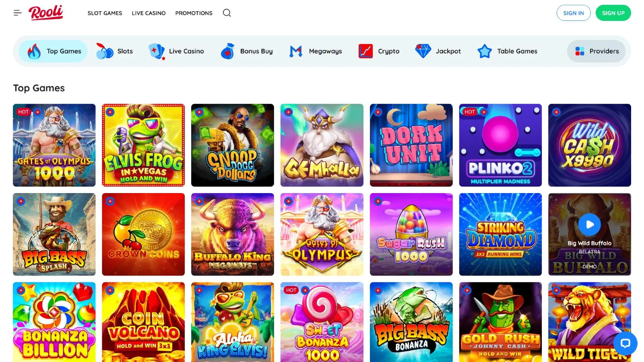Open the hamburger menu icon
The image size is (644, 362).
tap(17, 13)
